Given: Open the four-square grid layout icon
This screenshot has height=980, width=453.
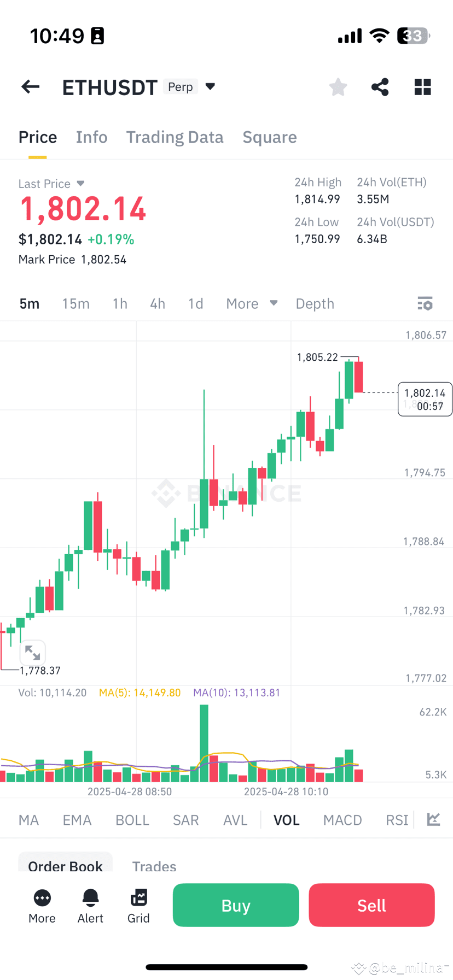Looking at the screenshot, I should (422, 87).
